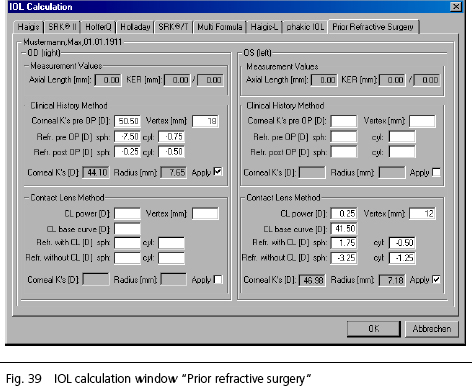The height and width of the screenshot is (386, 472).
Task: Open the SRK/T tab
Action: 173,27
